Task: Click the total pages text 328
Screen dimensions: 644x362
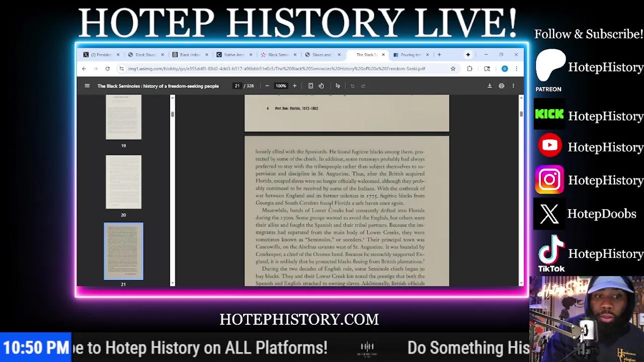Action: pyautogui.click(x=250, y=86)
